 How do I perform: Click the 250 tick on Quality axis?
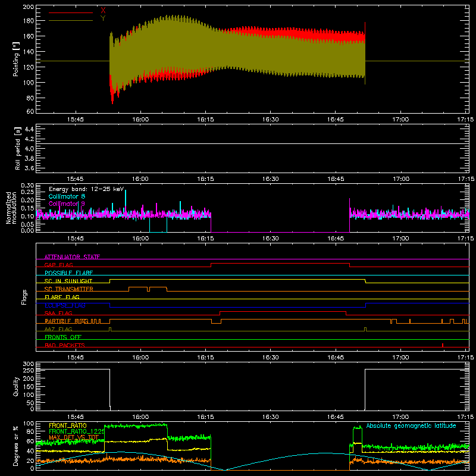28,370
